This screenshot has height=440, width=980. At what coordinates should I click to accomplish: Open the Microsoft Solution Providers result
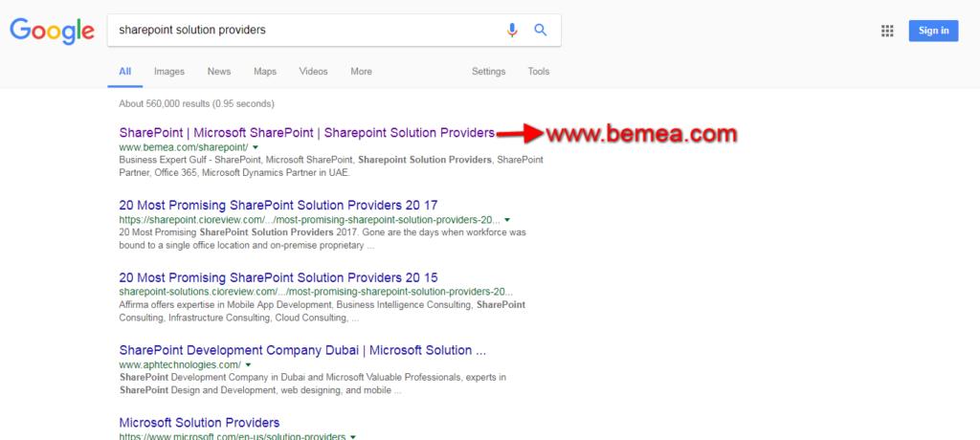[199, 422]
